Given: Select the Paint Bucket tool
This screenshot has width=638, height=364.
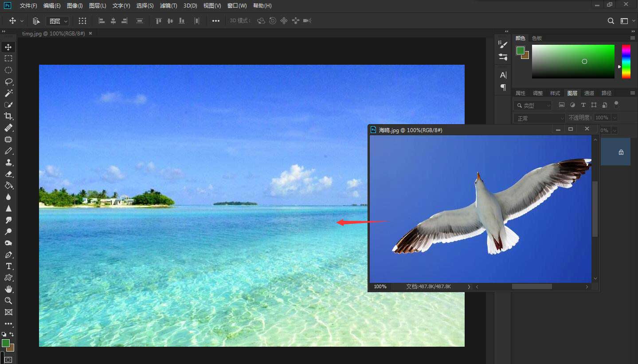Looking at the screenshot, I should tap(8, 185).
